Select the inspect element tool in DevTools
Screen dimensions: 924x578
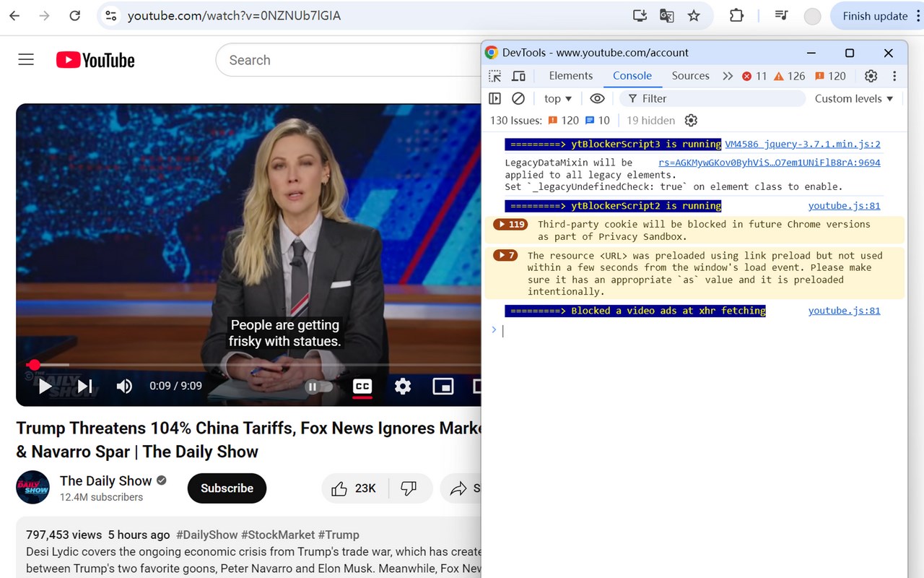pos(494,75)
